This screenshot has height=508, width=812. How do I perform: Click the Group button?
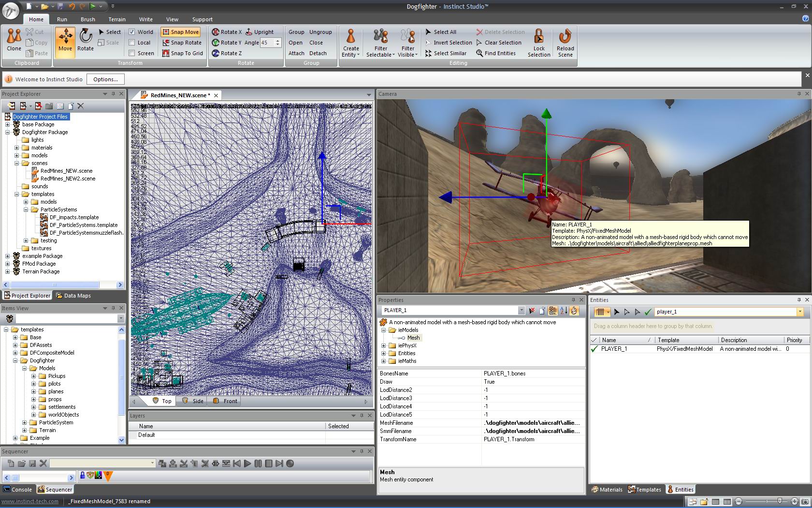pyautogui.click(x=296, y=32)
